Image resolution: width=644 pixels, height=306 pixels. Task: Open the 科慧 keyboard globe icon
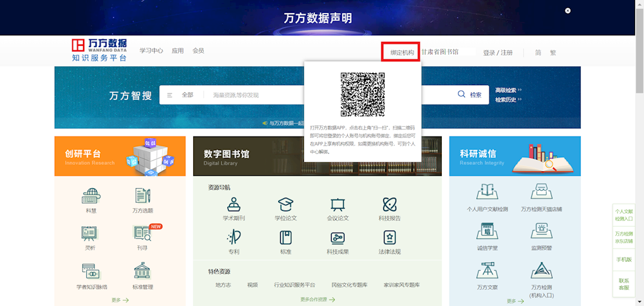pyautogui.click(x=91, y=196)
